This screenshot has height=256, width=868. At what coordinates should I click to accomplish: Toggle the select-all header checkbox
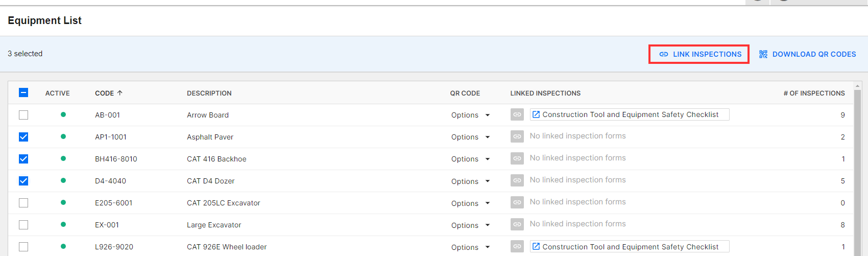coord(23,92)
